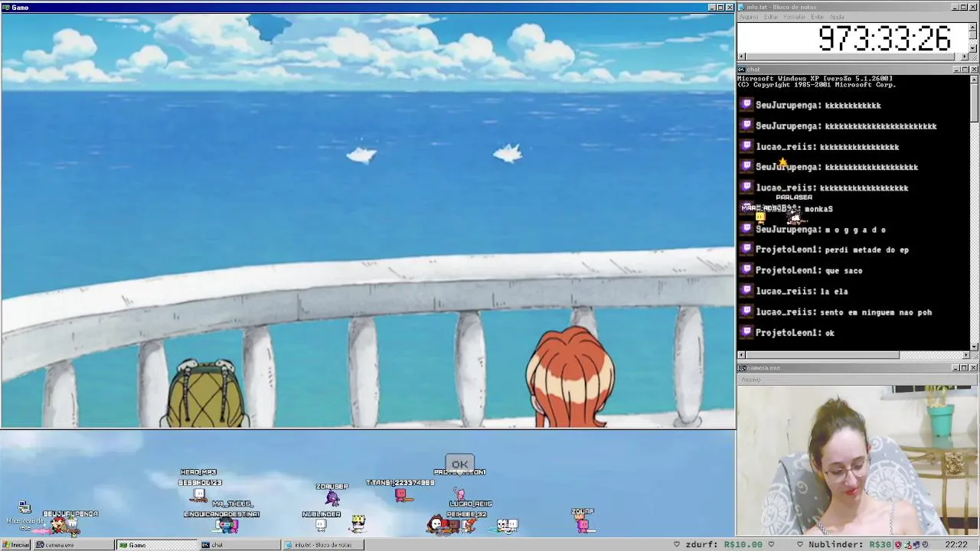
Task: Click the ZORUSEP purple avatar character
Action: 332,498
